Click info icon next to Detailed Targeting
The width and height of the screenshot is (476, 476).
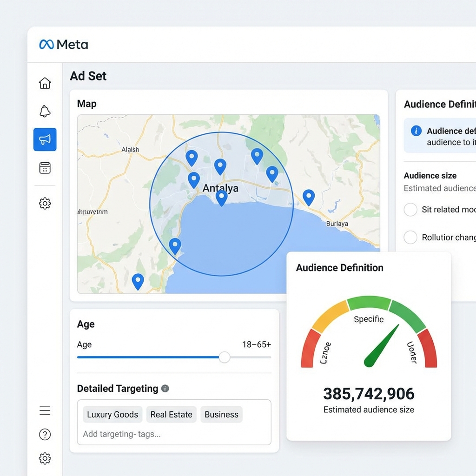[x=165, y=389]
